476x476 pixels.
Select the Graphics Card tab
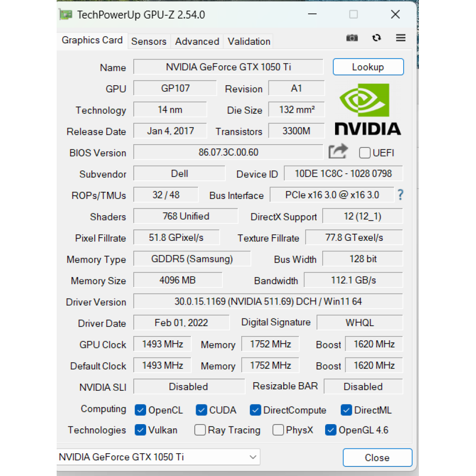click(x=92, y=40)
